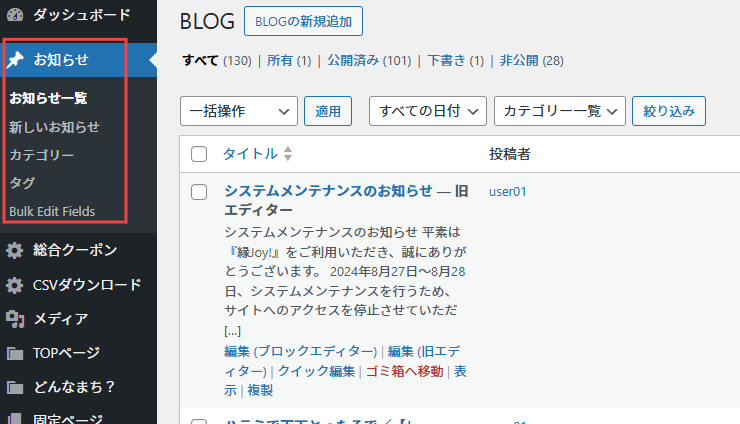Go to the カテゴリー submenu item
The image size is (740, 424).
click(x=41, y=155)
